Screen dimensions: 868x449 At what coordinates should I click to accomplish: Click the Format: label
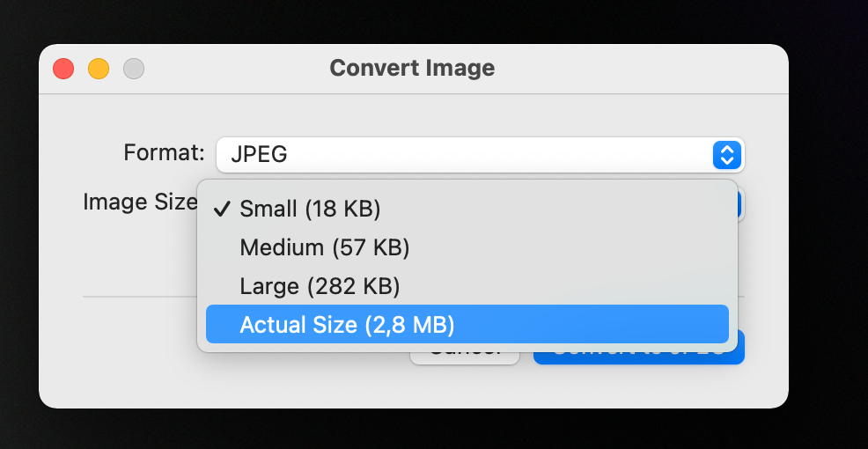(165, 152)
